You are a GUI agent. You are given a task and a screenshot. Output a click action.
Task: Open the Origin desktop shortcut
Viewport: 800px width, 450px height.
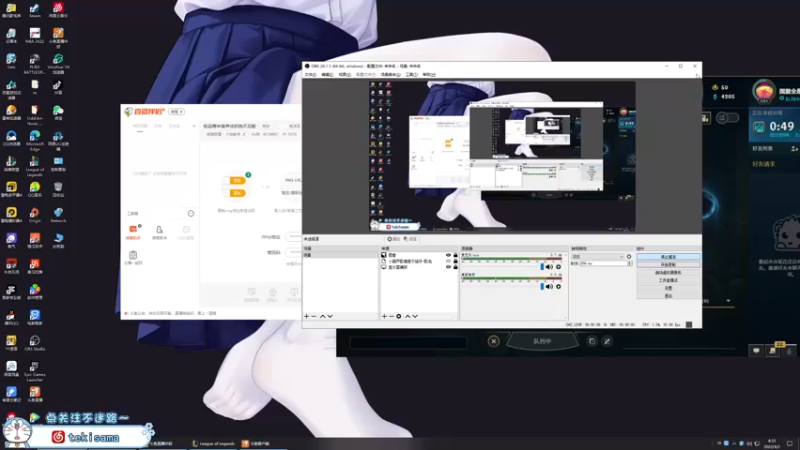tap(35, 215)
